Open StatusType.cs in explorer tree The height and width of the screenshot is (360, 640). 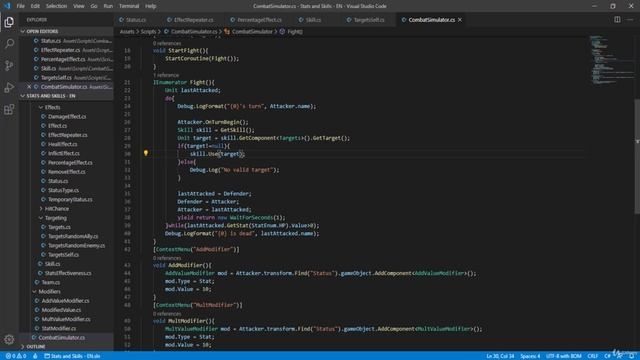click(63, 190)
